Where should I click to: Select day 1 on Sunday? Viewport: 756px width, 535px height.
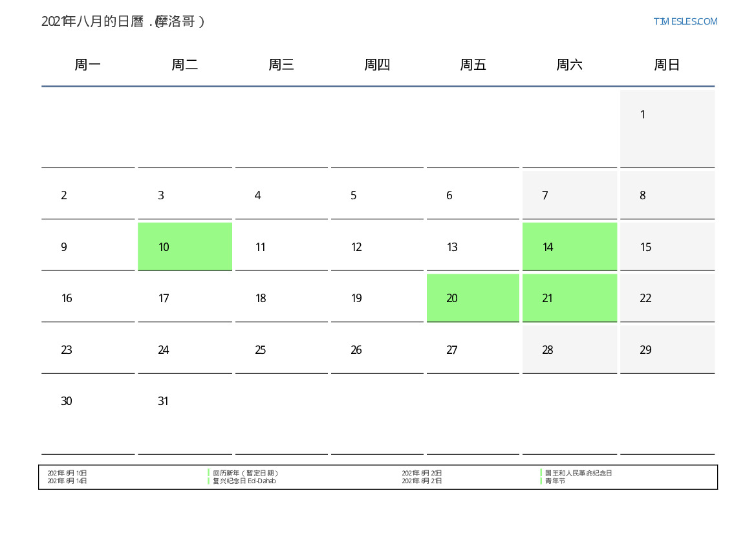(667, 128)
